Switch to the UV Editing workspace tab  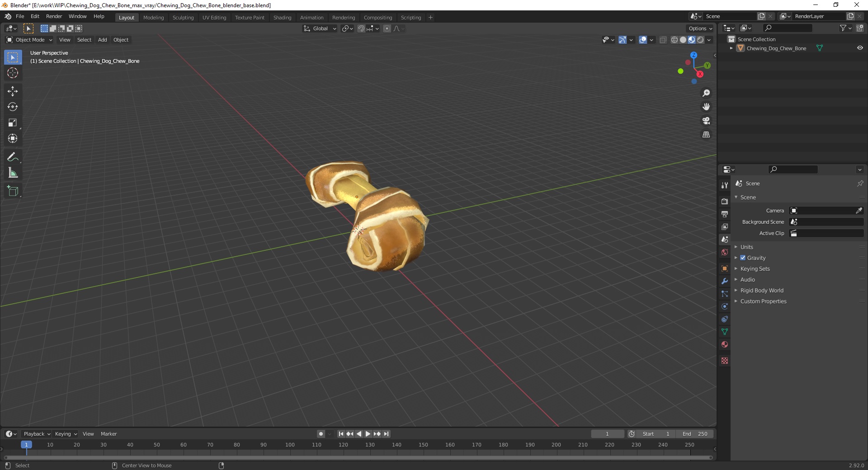click(214, 18)
